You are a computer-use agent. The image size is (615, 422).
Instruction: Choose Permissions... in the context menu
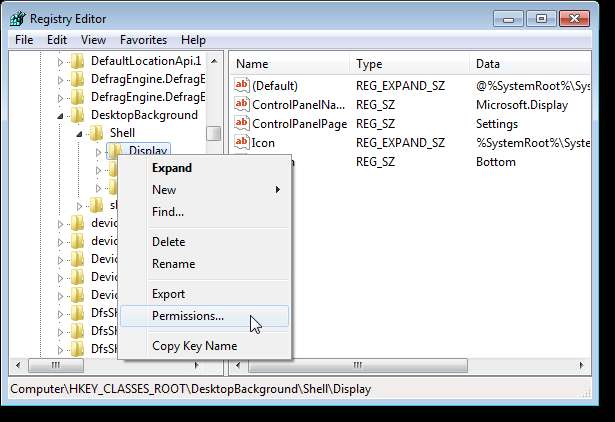pyautogui.click(x=204, y=316)
